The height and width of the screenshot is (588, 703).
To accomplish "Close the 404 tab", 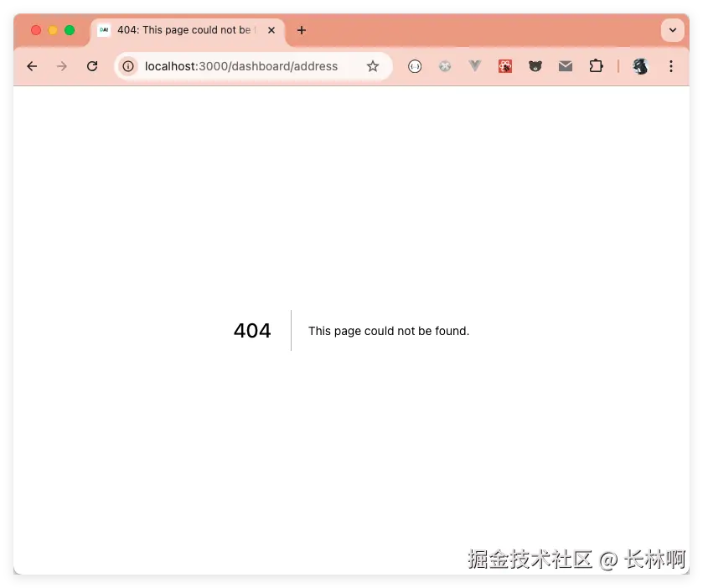I will [271, 30].
